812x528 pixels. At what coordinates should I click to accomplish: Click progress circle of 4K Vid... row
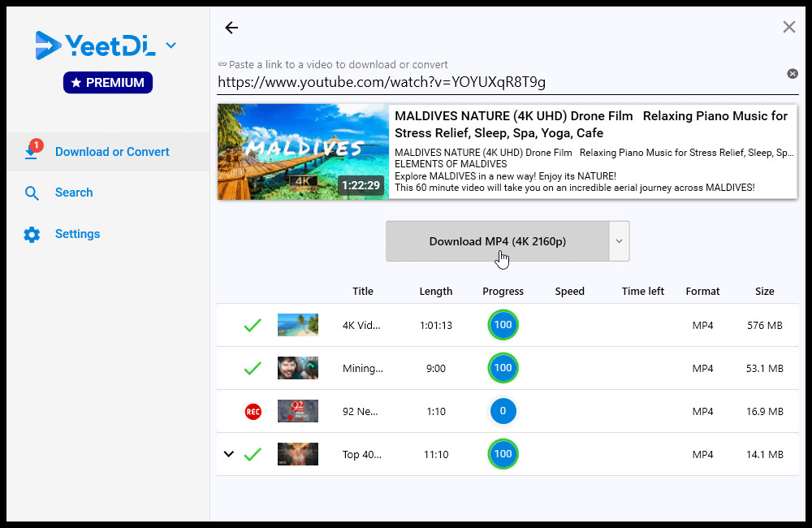503,325
